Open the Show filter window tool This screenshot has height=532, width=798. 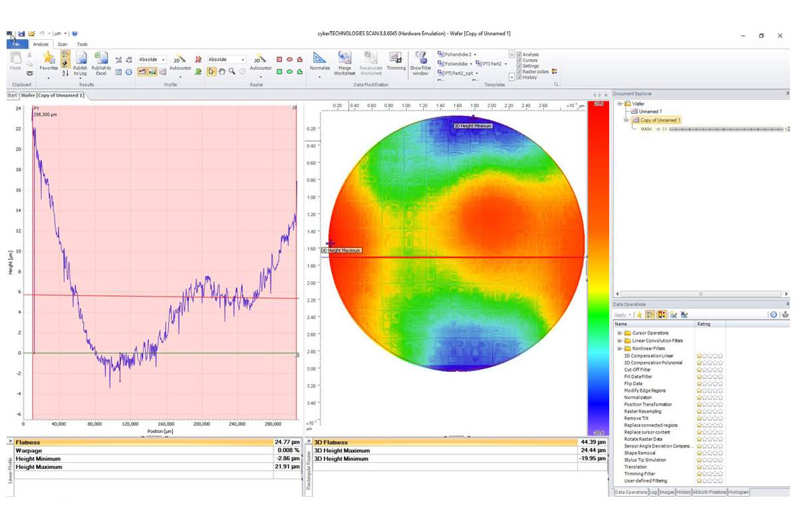(420, 58)
